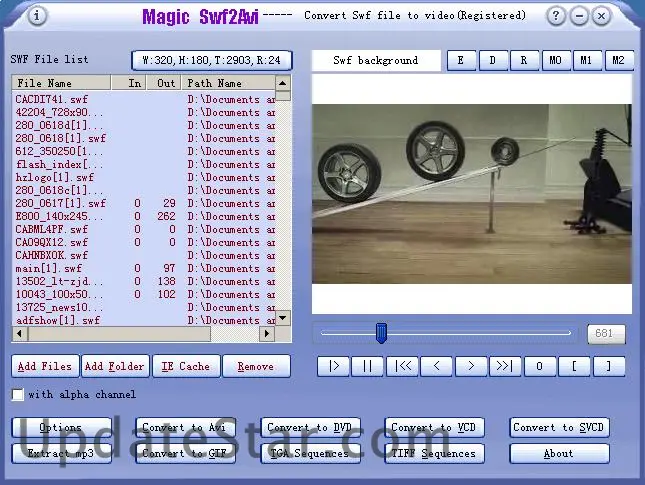Open help with the question mark icon
The width and height of the screenshot is (645, 485).
[556, 16]
